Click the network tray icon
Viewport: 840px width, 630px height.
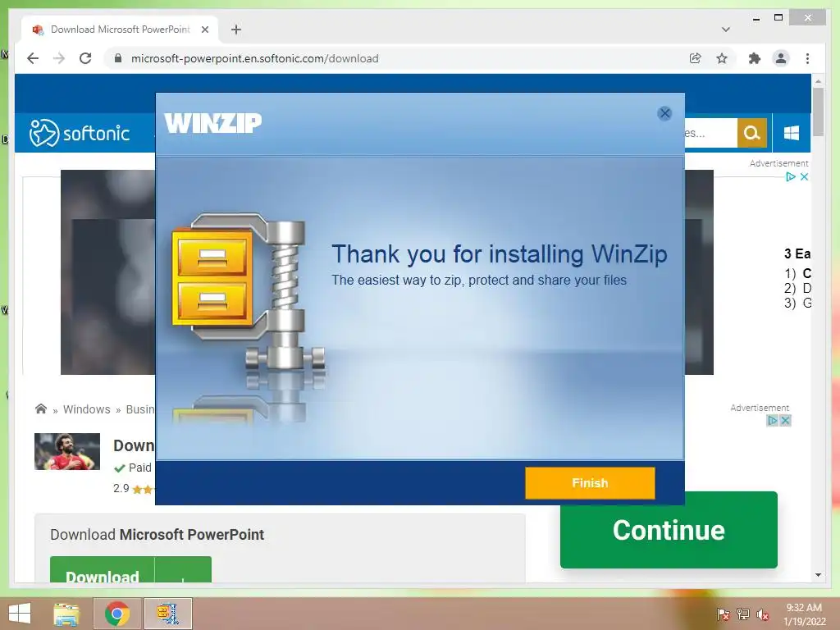pos(743,614)
